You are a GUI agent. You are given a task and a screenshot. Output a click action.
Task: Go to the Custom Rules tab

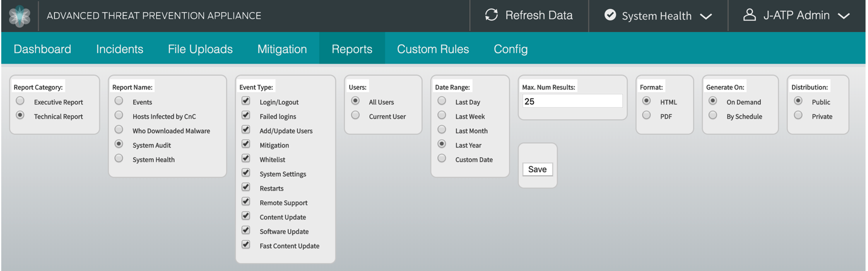pyautogui.click(x=433, y=50)
